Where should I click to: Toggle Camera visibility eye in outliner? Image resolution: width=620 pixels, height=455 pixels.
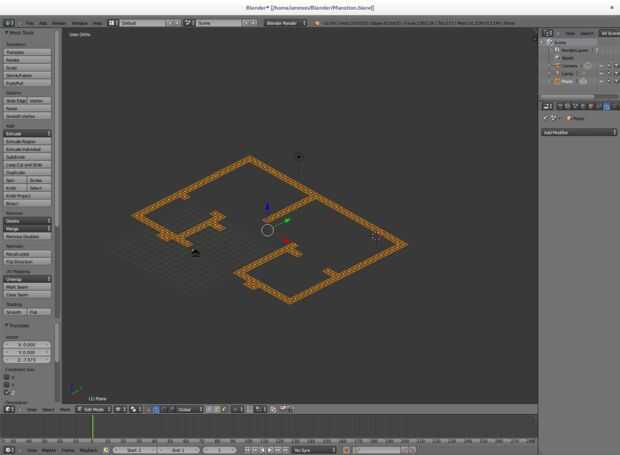click(601, 66)
